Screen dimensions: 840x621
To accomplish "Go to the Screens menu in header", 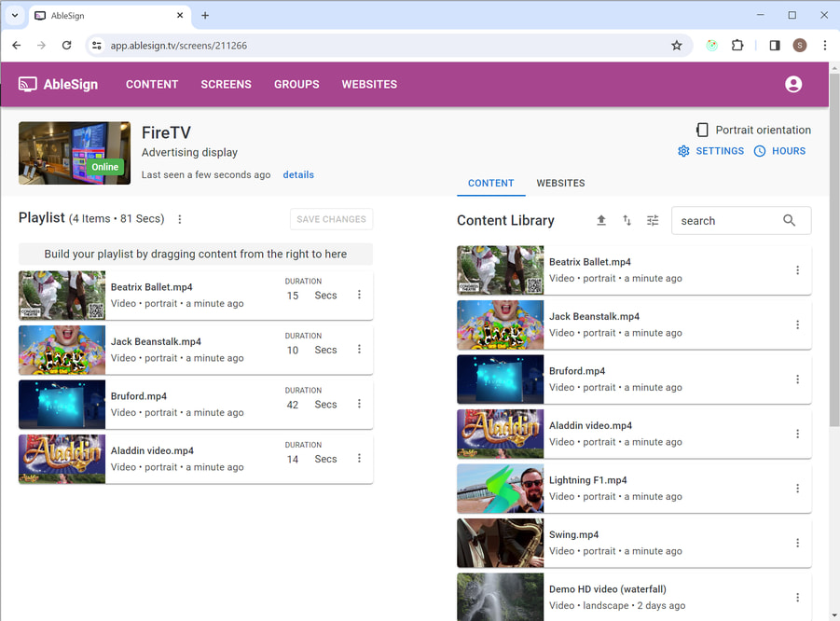I will (x=226, y=85).
